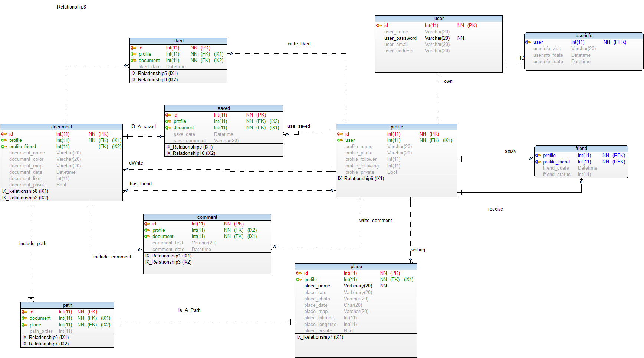Click the key icon of document profile_friend row
The width and height of the screenshot is (644, 358).
click(4, 147)
